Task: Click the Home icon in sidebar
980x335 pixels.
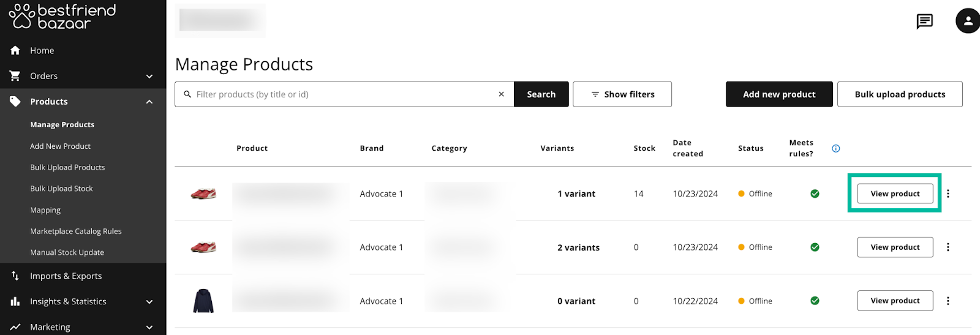Action: point(15,50)
